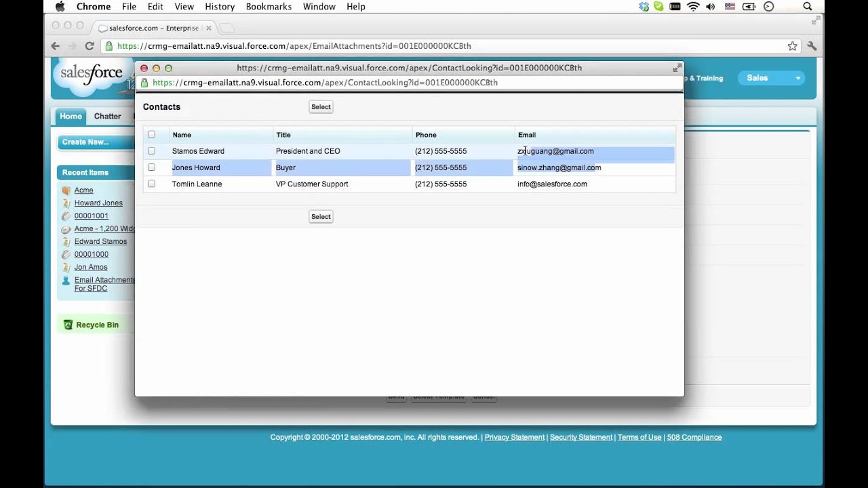Open the Bookmarks menu
Image resolution: width=868 pixels, height=488 pixels.
click(269, 7)
